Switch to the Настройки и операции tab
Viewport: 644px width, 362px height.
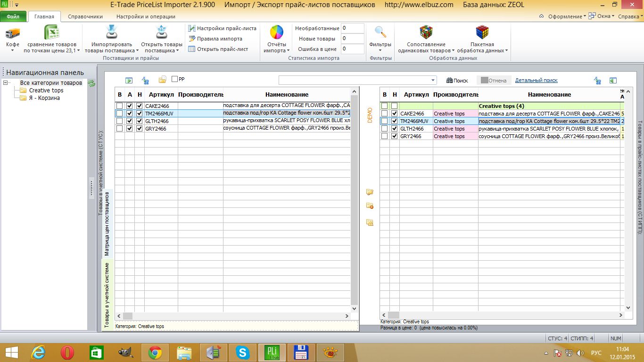(x=146, y=16)
